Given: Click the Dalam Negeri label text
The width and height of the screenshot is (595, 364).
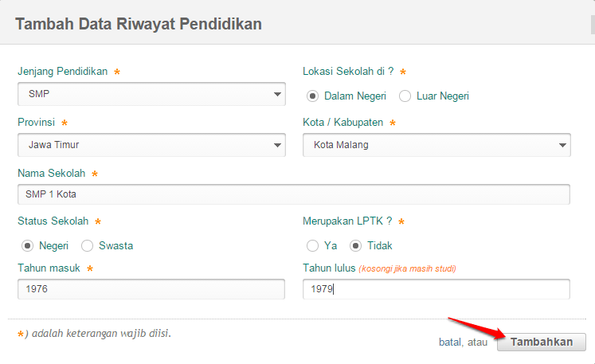Looking at the screenshot, I should (x=354, y=96).
